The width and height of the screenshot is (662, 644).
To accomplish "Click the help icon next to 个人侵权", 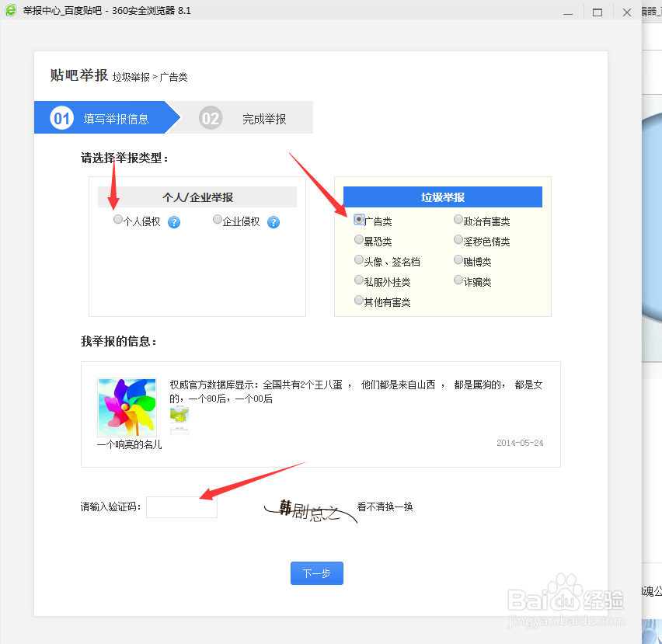I will (x=174, y=222).
